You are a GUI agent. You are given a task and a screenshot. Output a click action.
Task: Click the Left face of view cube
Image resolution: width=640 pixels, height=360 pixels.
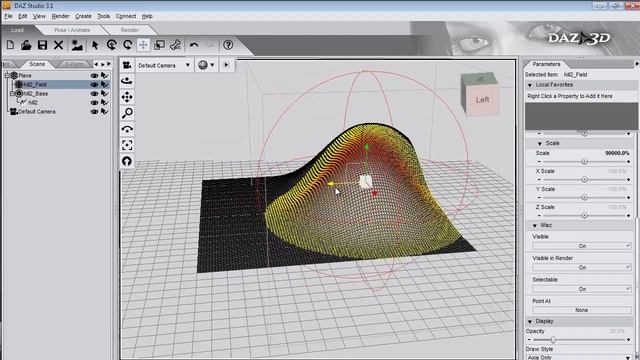[482, 100]
